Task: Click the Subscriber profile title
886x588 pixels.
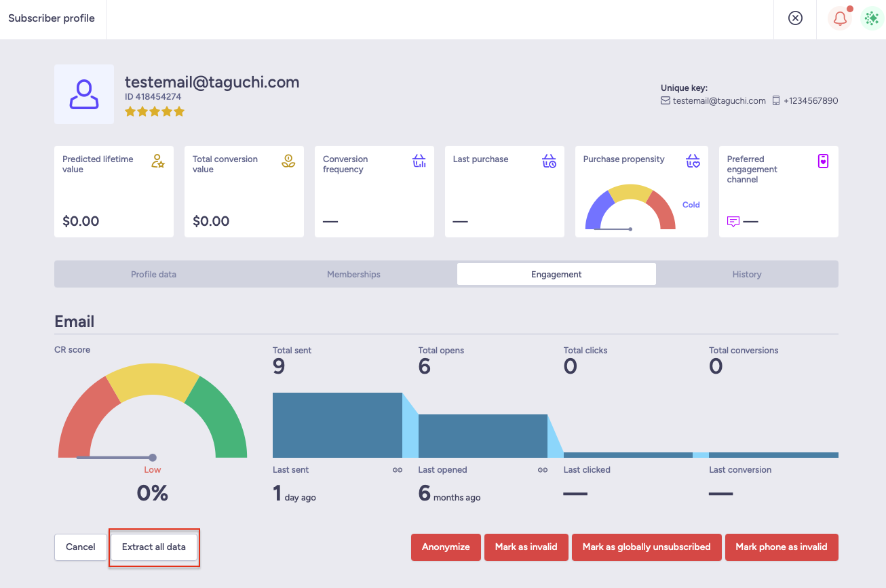Action: coord(52,18)
